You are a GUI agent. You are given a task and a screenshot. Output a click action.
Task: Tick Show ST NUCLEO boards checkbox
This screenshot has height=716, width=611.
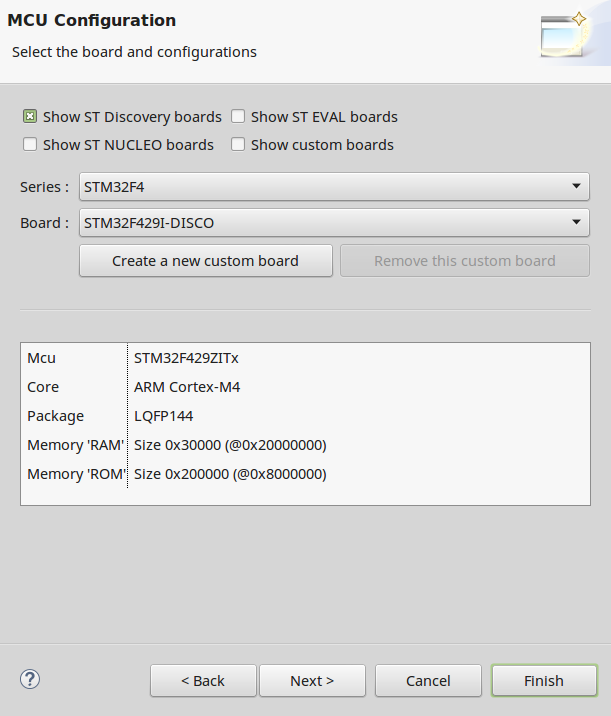pyautogui.click(x=30, y=145)
